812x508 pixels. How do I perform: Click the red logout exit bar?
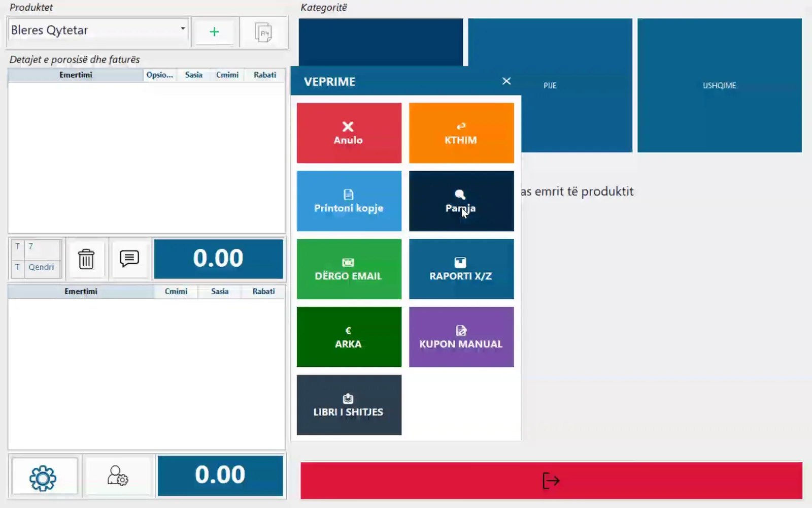[x=551, y=481]
